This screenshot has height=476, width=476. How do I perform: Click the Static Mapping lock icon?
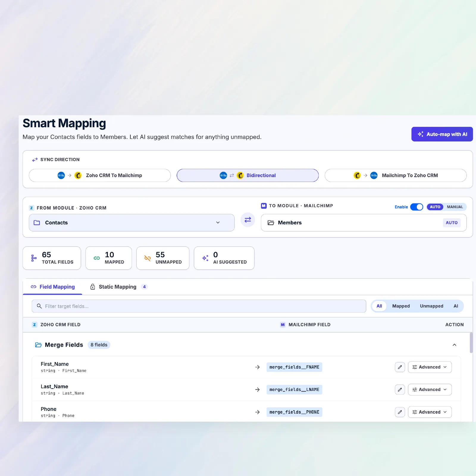tap(93, 287)
